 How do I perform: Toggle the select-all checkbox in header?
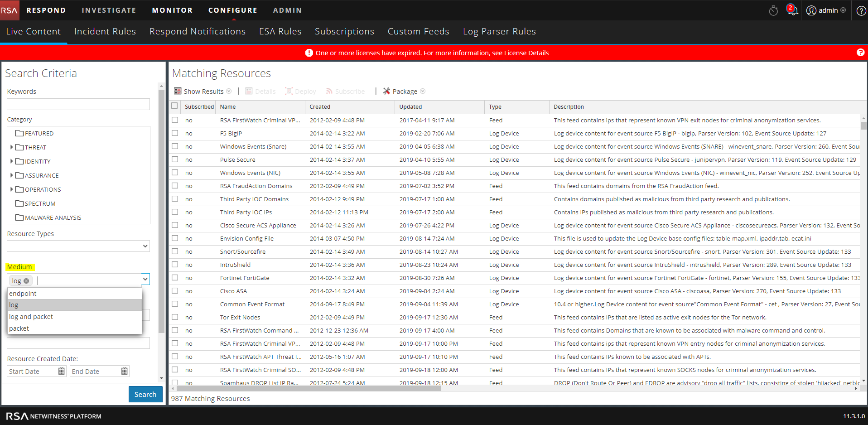point(175,106)
